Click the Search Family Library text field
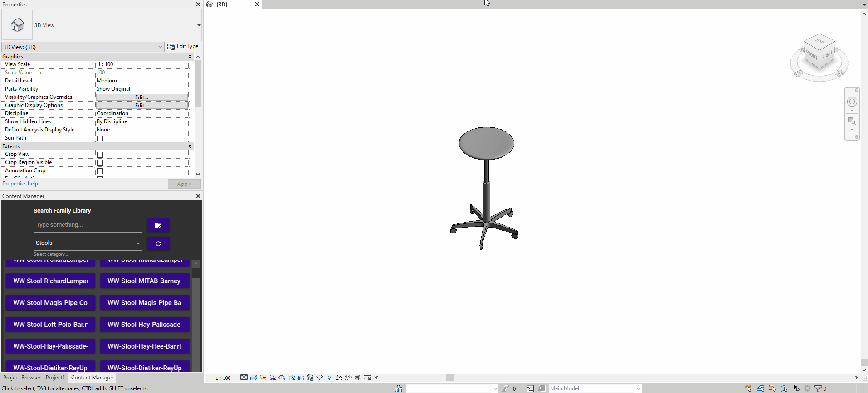868x393 pixels. (x=88, y=225)
